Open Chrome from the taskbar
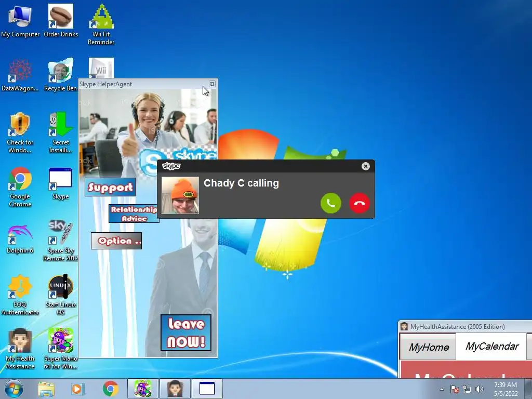The width and height of the screenshot is (532, 399). coord(110,389)
